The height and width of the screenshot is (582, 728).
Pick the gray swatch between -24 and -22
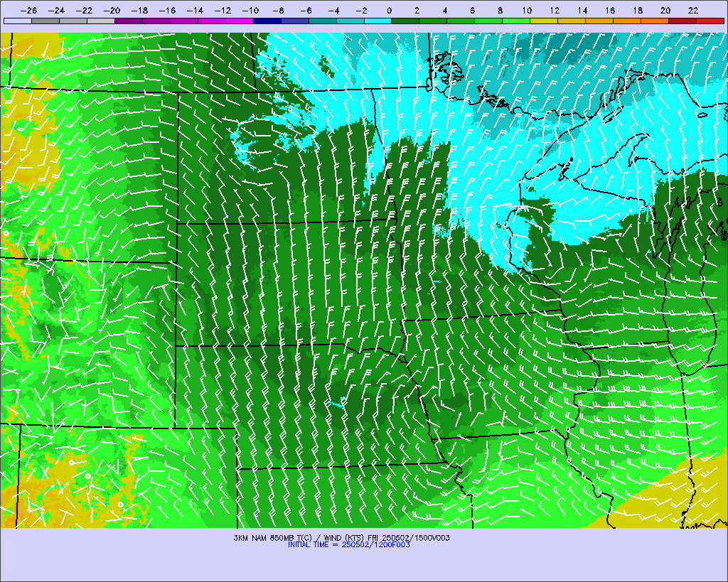pyautogui.click(x=73, y=21)
